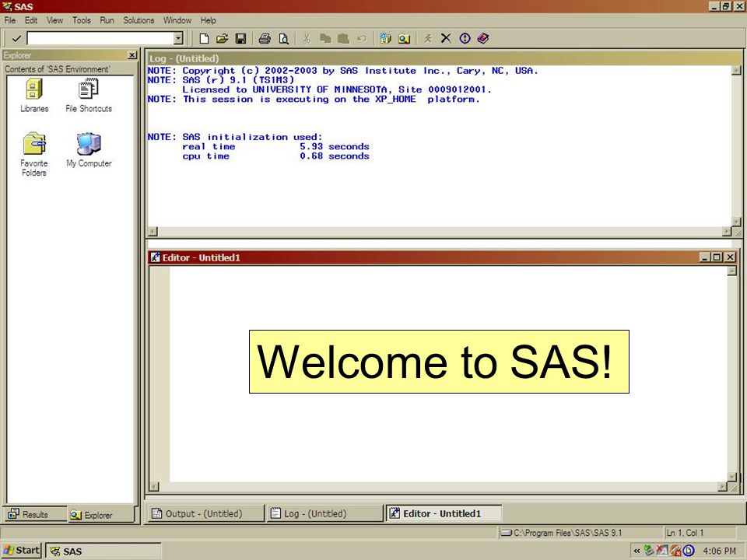The image size is (747, 560).
Task: Open Print Preview from the toolbar
Action: [x=283, y=39]
